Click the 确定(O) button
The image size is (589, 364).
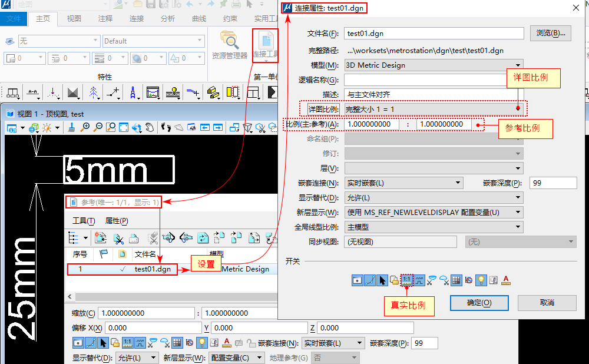click(479, 303)
